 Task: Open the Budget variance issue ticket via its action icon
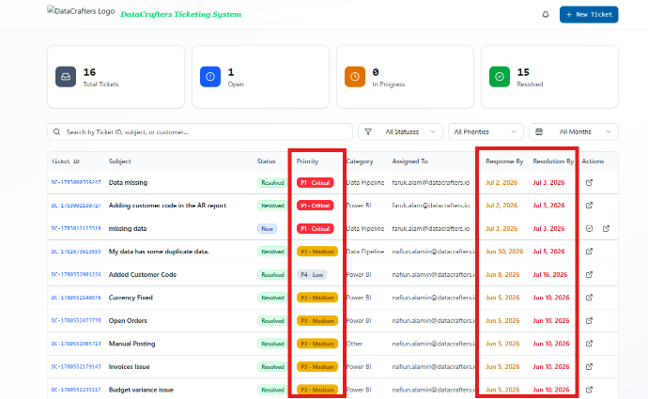tap(589, 389)
